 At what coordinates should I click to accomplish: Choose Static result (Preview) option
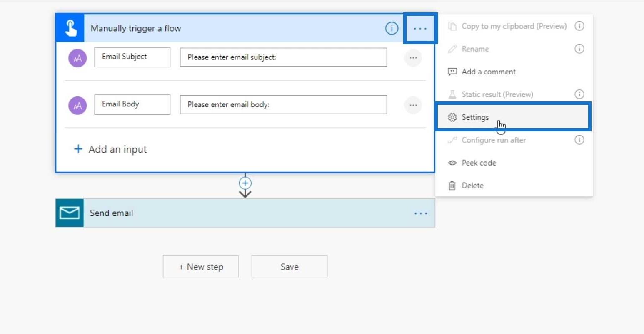[514, 94]
